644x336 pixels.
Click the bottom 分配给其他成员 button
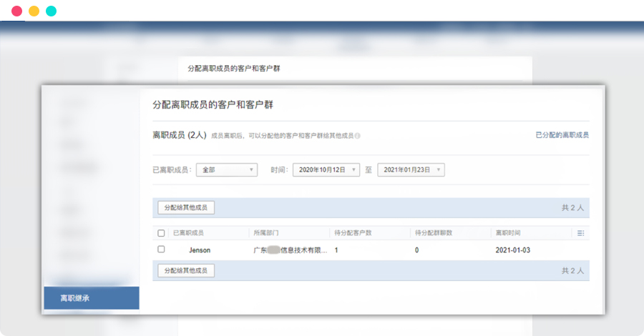[186, 271]
